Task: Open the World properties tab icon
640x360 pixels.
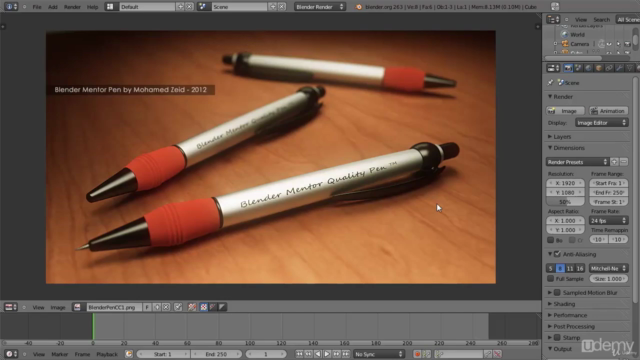Action: tap(588, 68)
